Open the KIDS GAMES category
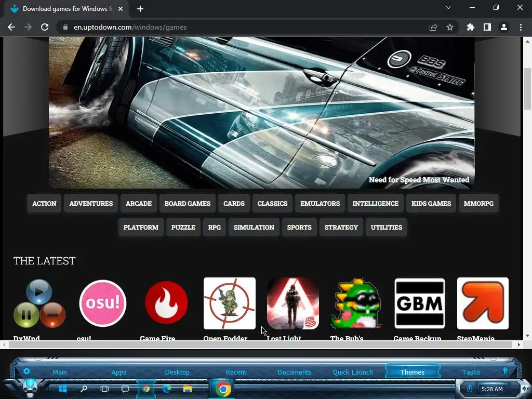532x399 pixels. point(431,204)
